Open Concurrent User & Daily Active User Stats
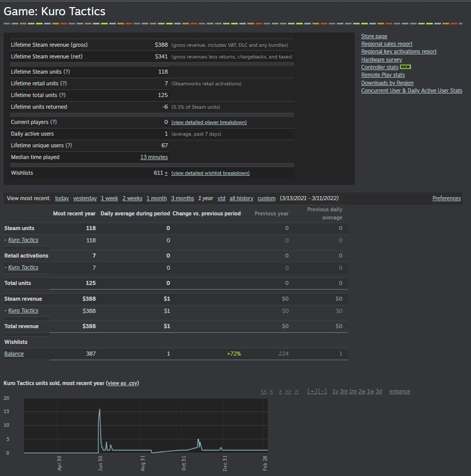This screenshot has width=471, height=476. tap(412, 90)
